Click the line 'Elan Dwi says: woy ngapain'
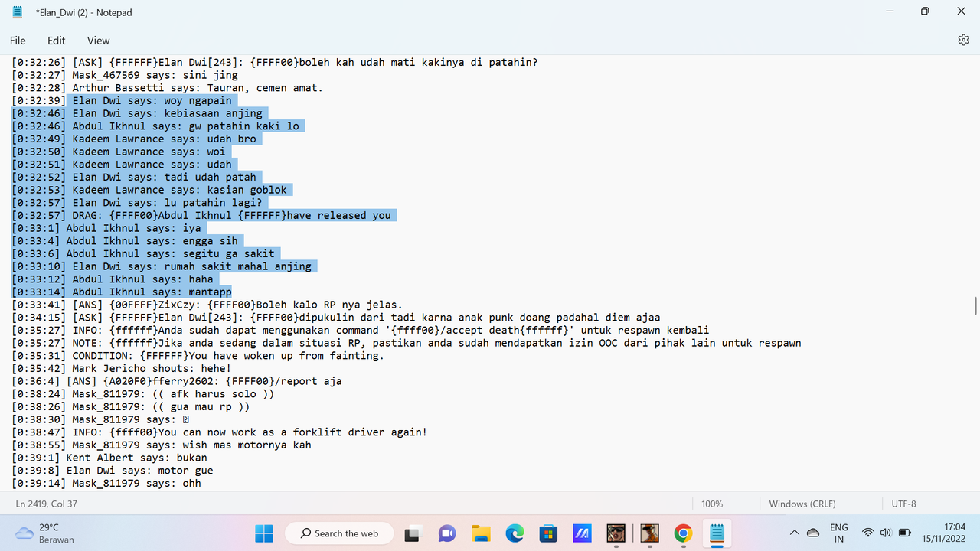980x551 pixels. pyautogui.click(x=121, y=100)
